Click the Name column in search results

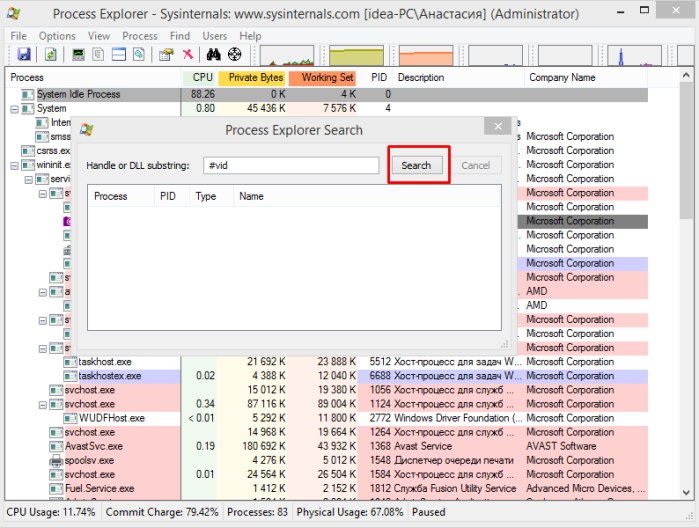pyautogui.click(x=366, y=196)
